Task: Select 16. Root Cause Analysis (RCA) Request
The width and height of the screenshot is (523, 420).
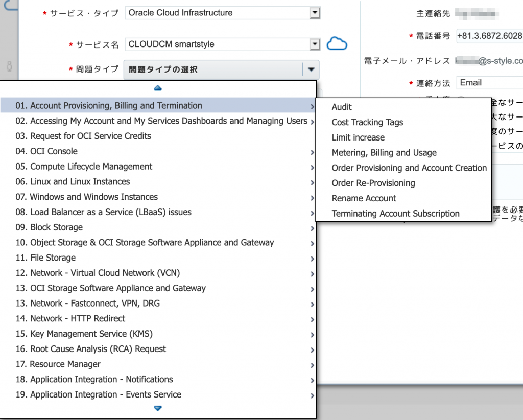Action: (158, 349)
